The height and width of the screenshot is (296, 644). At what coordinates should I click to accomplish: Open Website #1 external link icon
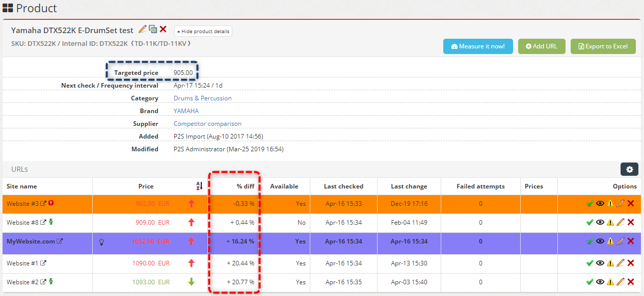click(44, 263)
